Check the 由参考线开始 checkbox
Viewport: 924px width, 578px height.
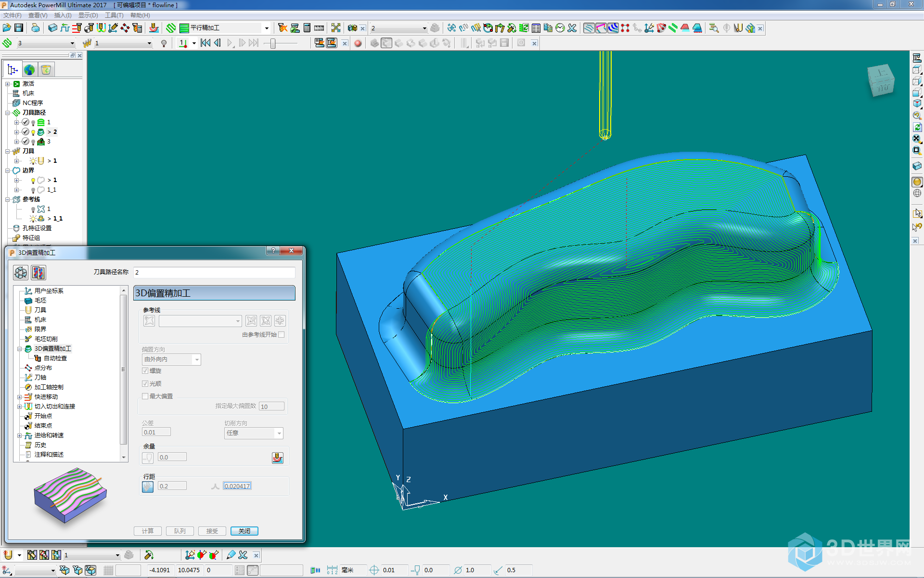pos(282,335)
